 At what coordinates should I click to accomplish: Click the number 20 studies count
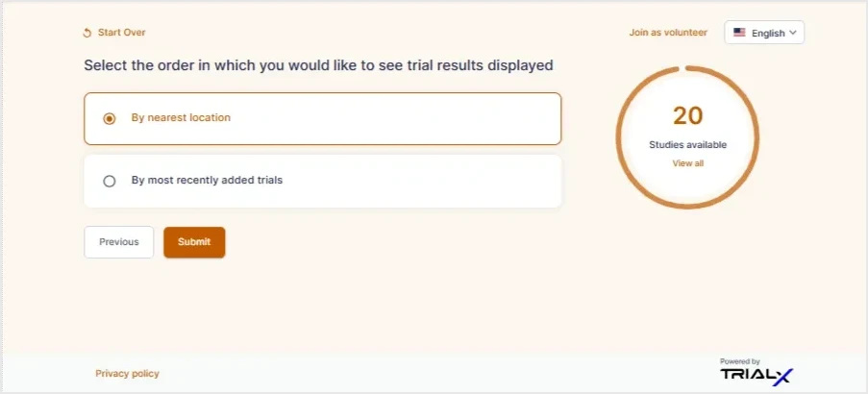(x=687, y=115)
